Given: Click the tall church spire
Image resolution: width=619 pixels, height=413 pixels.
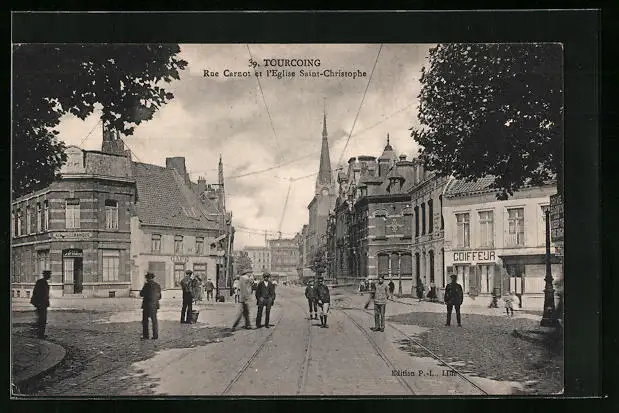Looking at the screenshot, I should pyautogui.click(x=324, y=155).
